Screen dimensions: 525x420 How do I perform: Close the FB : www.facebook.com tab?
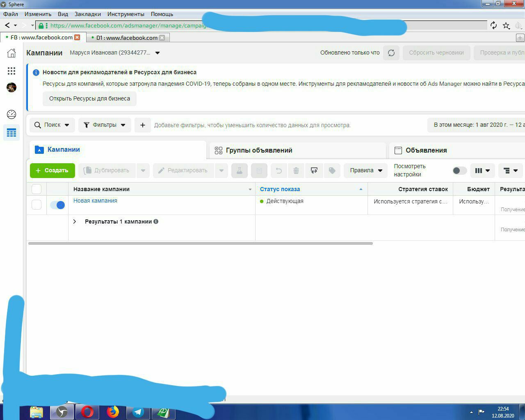point(77,37)
